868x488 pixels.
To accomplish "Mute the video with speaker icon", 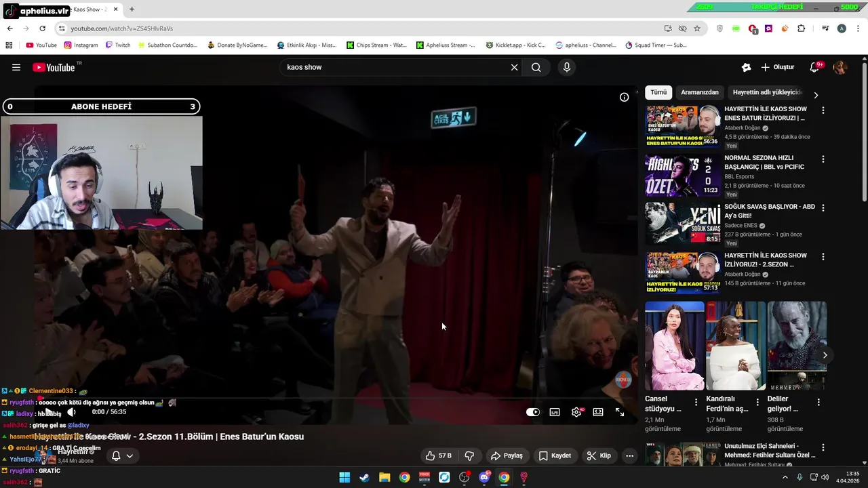I will [x=71, y=412].
